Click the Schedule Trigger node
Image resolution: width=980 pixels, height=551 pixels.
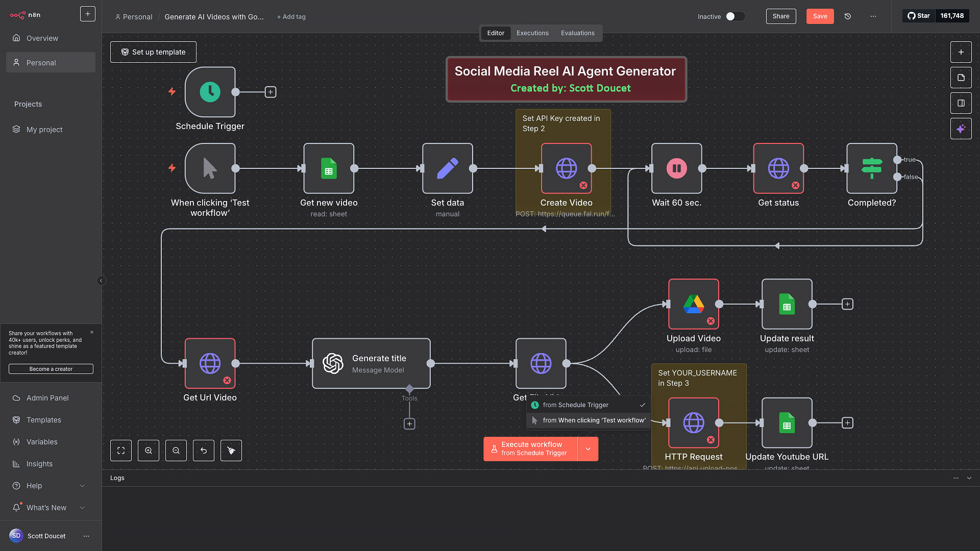(210, 92)
